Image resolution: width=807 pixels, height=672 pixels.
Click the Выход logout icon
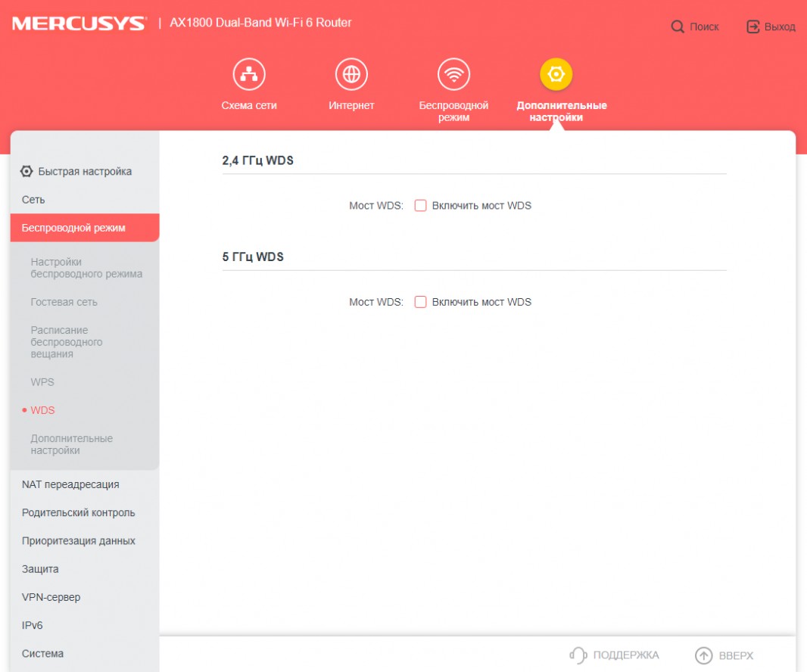click(x=752, y=26)
